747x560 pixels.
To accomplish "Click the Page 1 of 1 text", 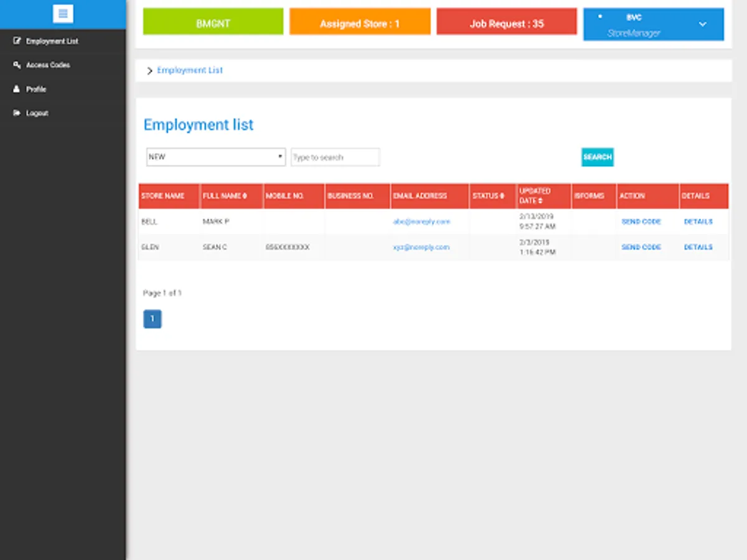I will (162, 293).
